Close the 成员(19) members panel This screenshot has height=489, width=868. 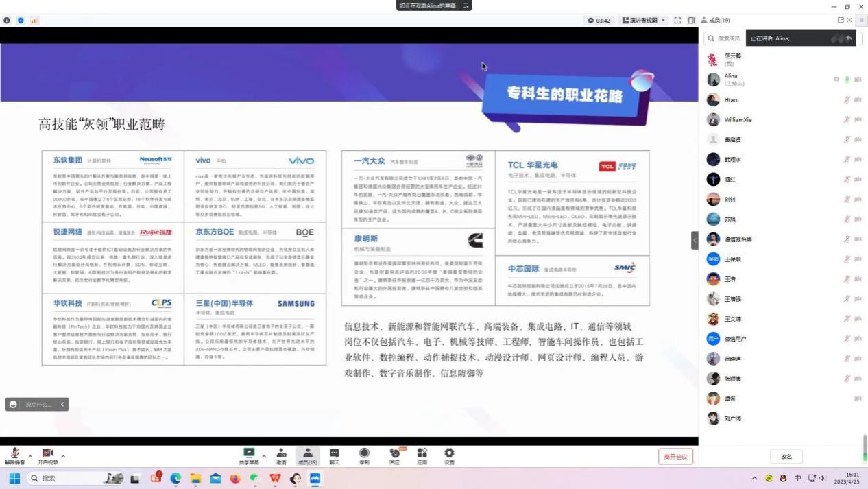(850, 20)
